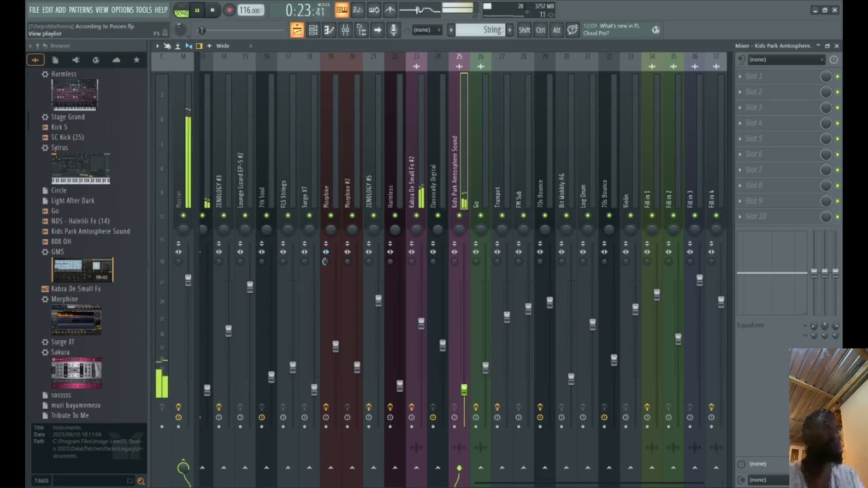This screenshot has width=868, height=488.
Task: Toggle the Master track mute LED
Action: pos(183,216)
